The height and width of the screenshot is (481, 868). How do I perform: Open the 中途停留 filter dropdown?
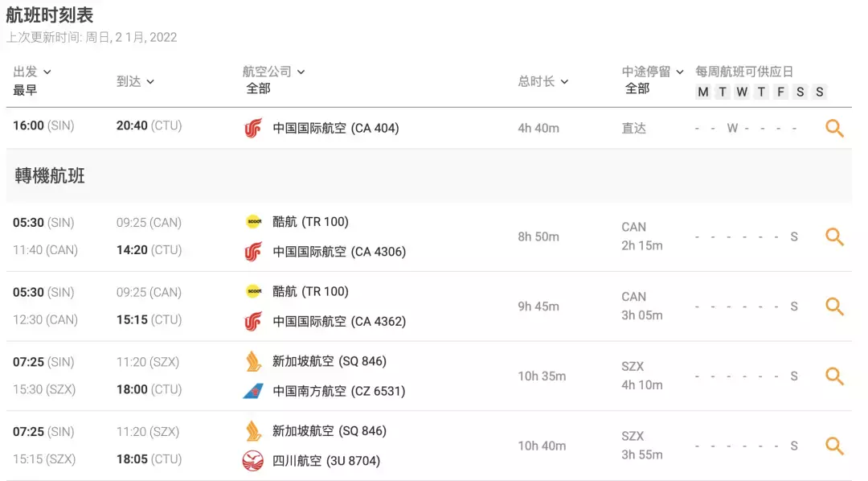tap(648, 71)
